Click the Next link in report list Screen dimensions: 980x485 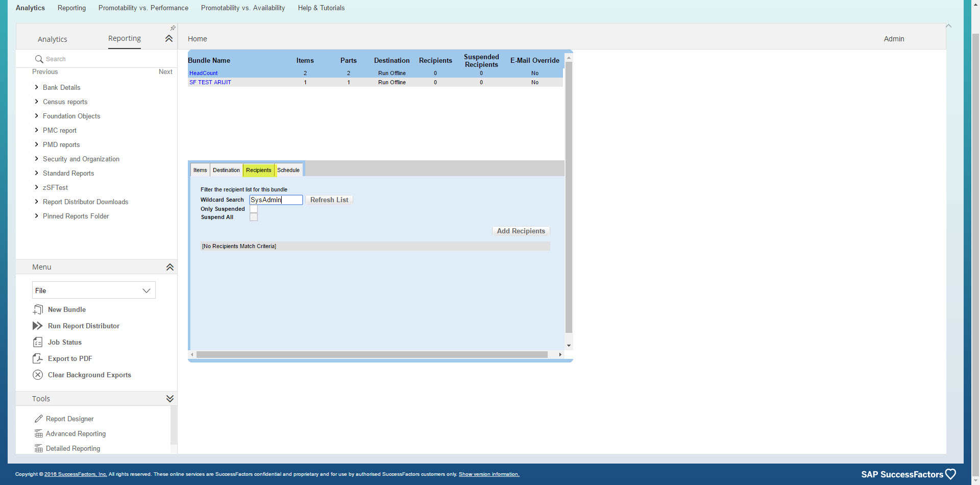(x=165, y=72)
